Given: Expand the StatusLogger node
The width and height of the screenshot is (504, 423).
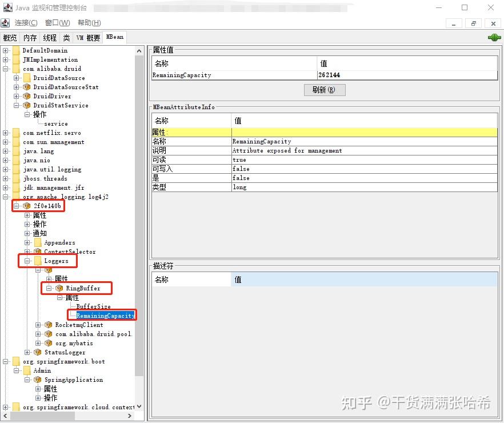Looking at the screenshot, I should [x=27, y=352].
